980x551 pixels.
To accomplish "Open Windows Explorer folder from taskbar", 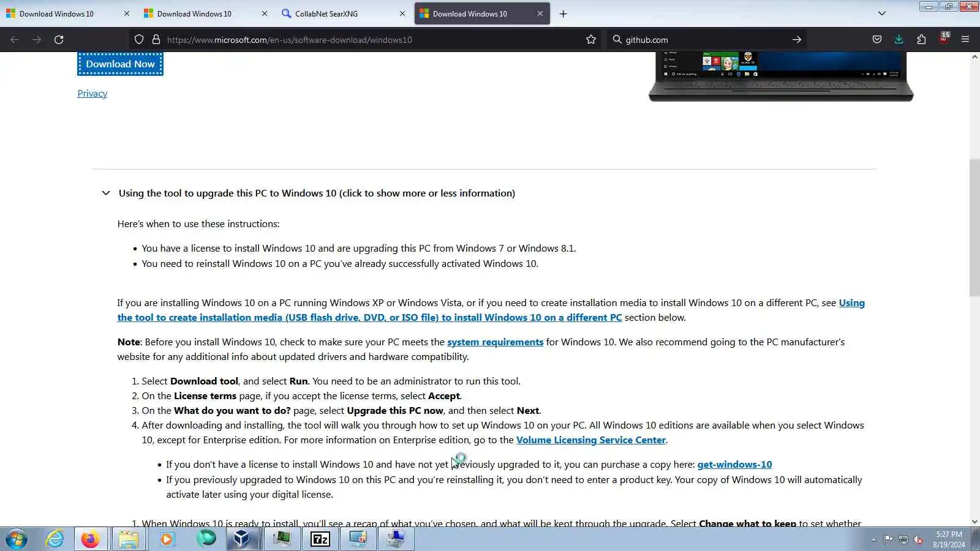I will 129,539.
